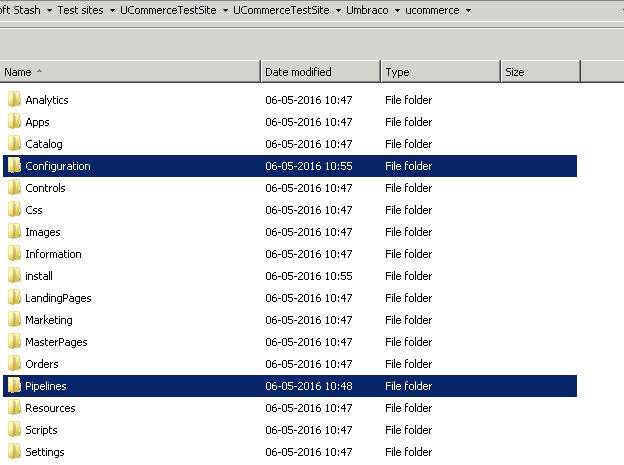Click File folder type in Orders row
This screenshot has height=465, width=624.
(x=409, y=364)
